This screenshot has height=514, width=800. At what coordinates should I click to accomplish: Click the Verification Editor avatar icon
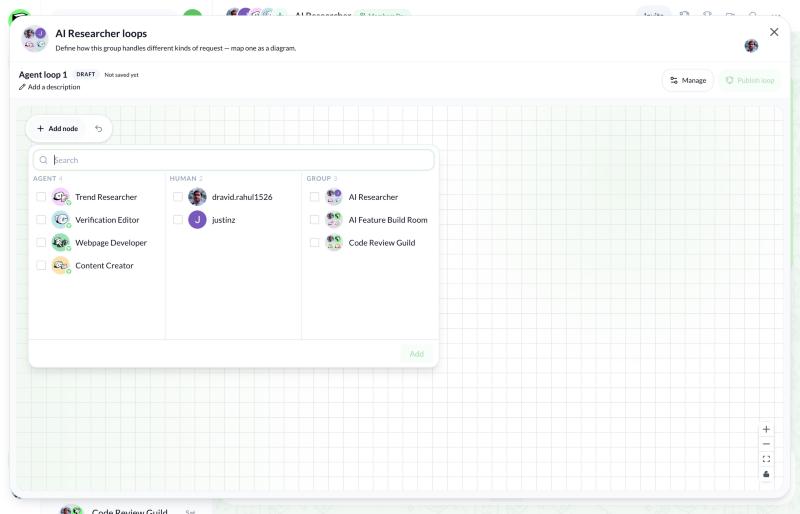[x=61, y=219]
